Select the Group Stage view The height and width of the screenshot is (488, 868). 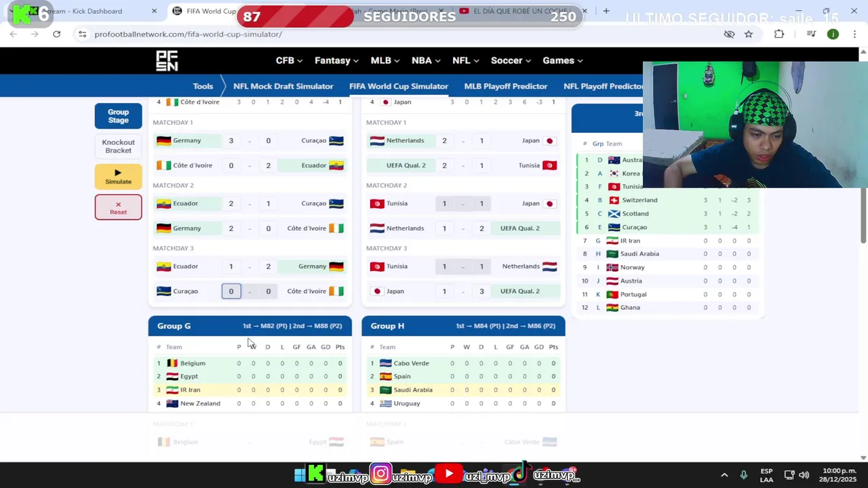118,116
